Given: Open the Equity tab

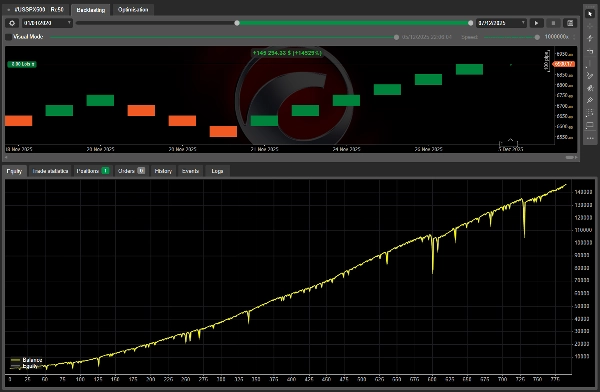Looking at the screenshot, I should click(x=14, y=171).
